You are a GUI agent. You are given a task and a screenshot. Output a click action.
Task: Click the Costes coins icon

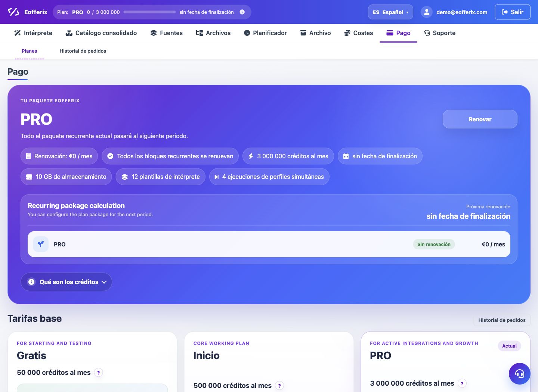click(347, 33)
